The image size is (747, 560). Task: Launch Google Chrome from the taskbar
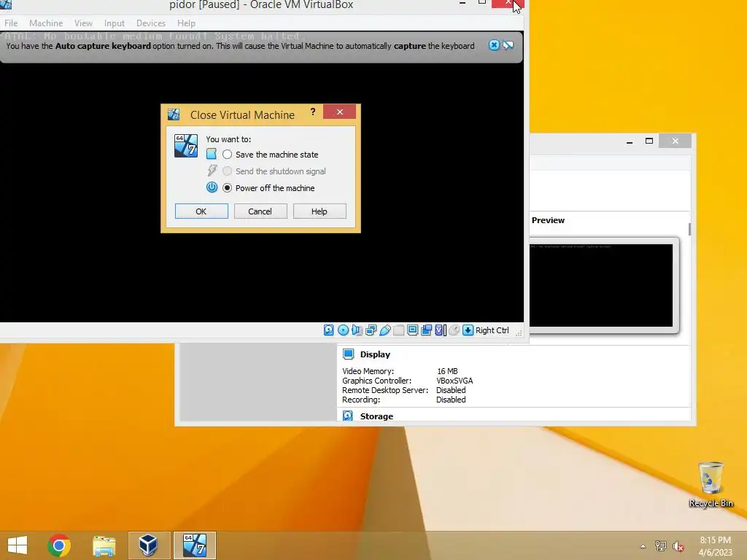tap(59, 545)
